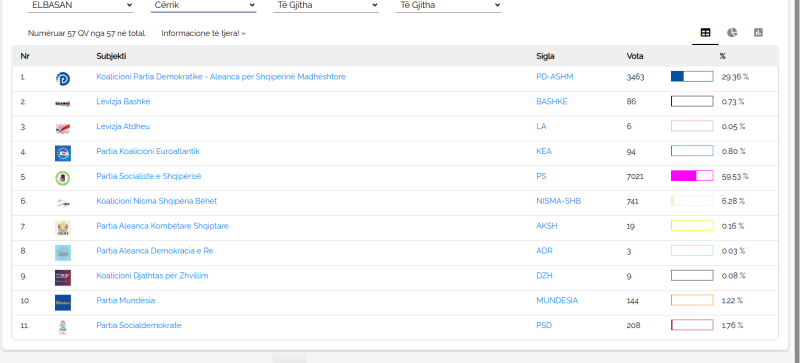
Task: Select the 29.36 % value
Action: pos(735,77)
